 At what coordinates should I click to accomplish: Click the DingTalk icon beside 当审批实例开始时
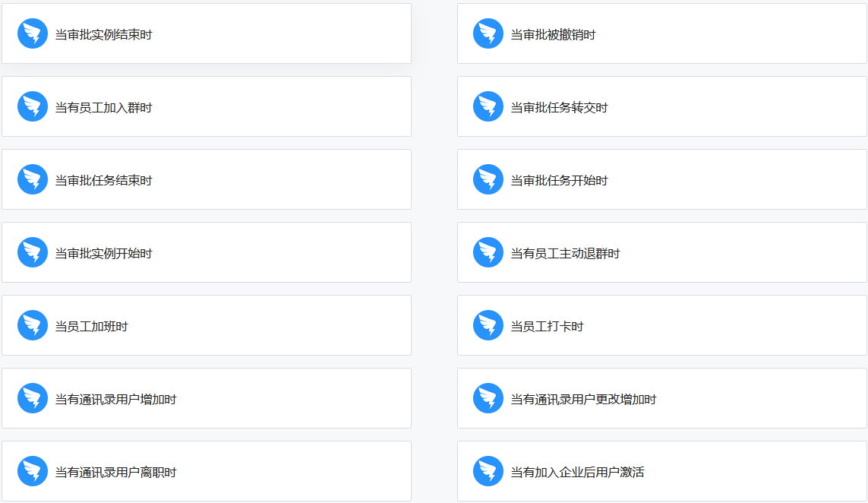(33, 252)
